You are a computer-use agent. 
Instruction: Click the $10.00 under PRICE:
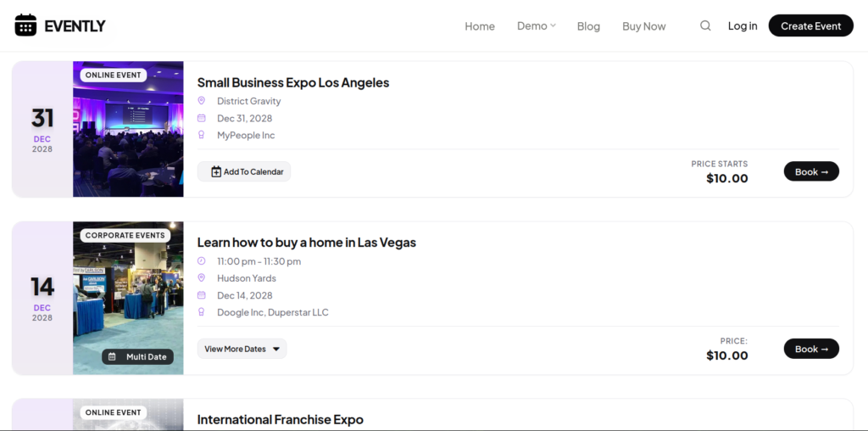pyautogui.click(x=726, y=355)
